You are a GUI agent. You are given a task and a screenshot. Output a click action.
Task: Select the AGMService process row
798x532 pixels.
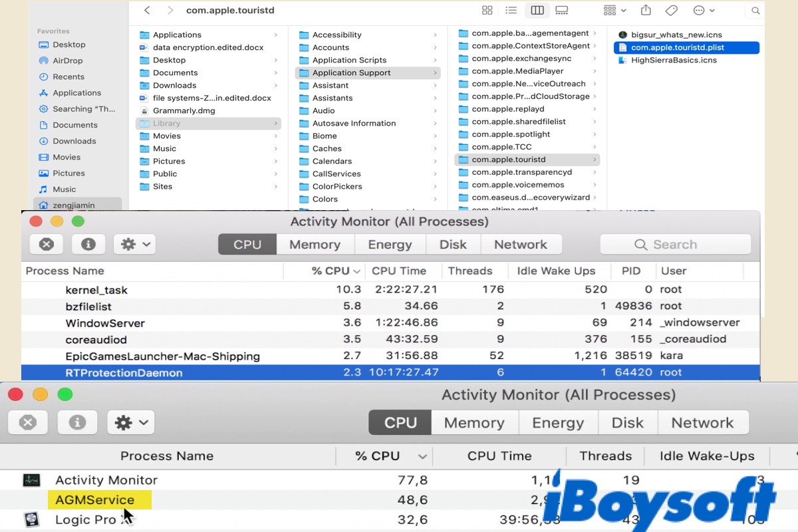point(399,499)
